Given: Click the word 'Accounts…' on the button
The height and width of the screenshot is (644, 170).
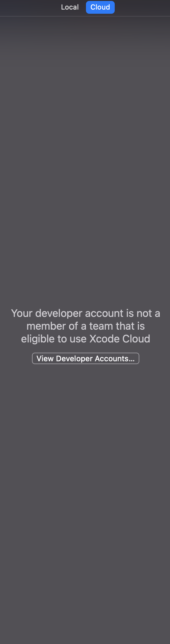Looking at the screenshot, I should pos(115,358).
